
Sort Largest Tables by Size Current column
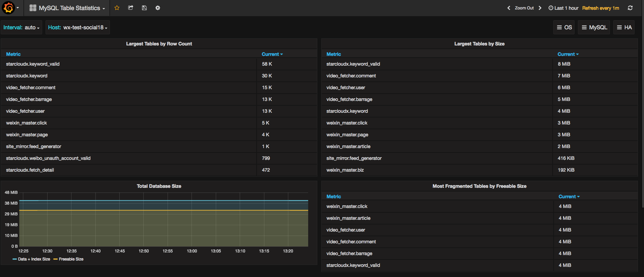point(568,54)
